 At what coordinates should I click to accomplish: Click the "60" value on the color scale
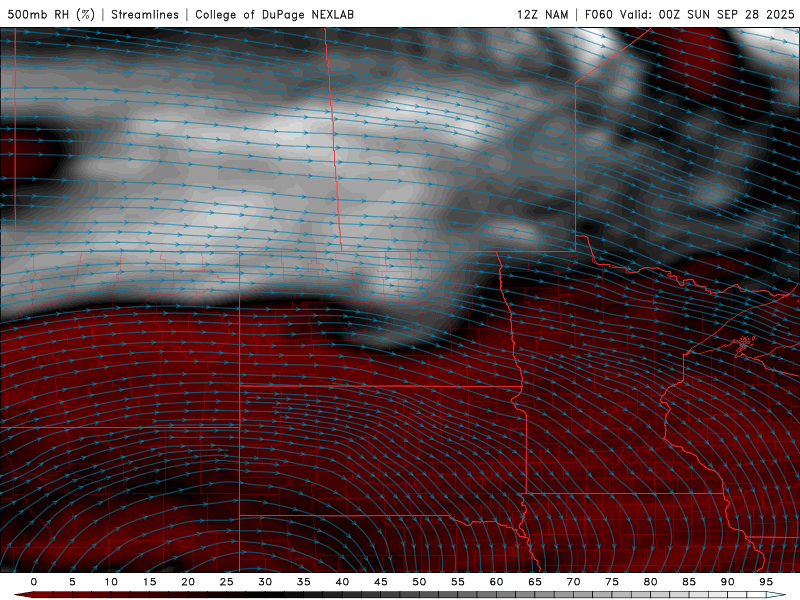pyautogui.click(x=496, y=582)
